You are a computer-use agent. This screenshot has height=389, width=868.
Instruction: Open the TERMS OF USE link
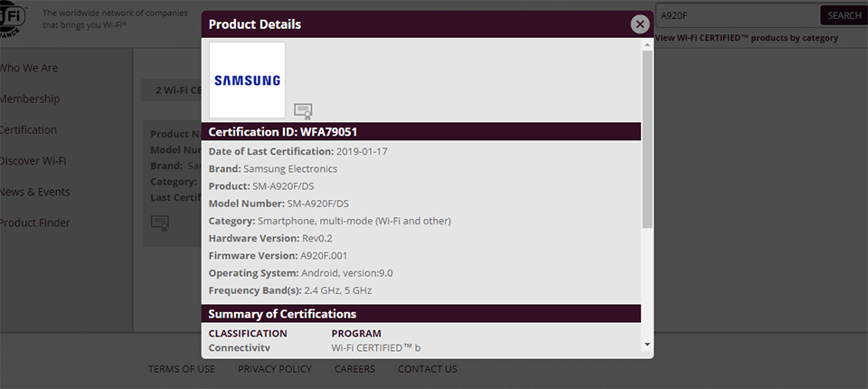[182, 369]
